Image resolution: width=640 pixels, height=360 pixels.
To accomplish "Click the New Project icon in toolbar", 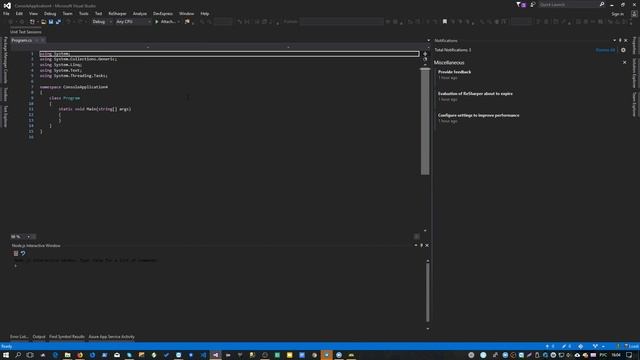I will tap(32, 22).
